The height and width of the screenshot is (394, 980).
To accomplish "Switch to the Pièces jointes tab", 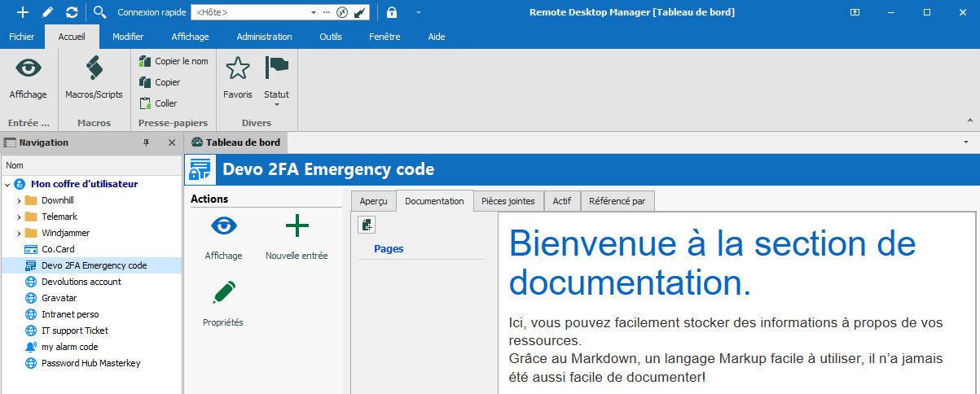I will pyautogui.click(x=508, y=201).
